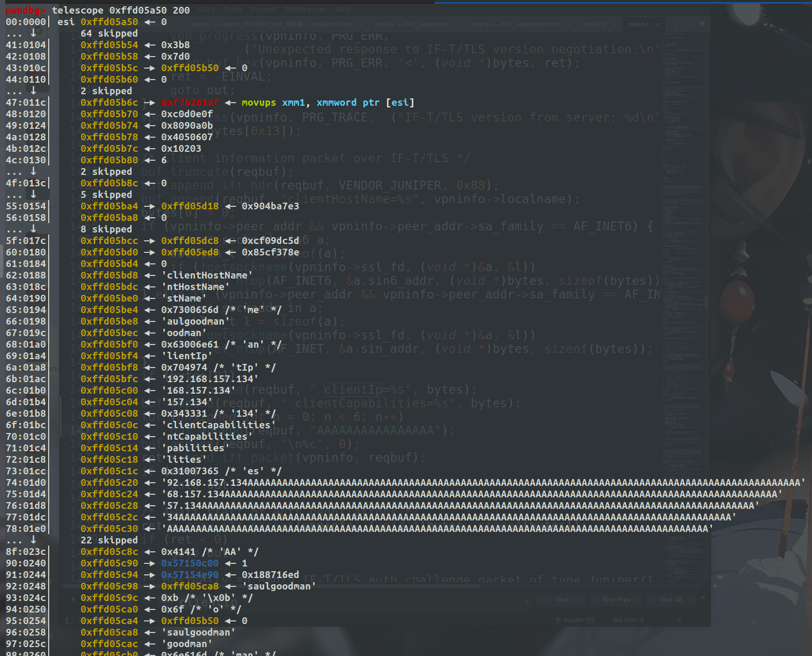
Task: Click the value 0x188716ed
Action: pos(270,575)
